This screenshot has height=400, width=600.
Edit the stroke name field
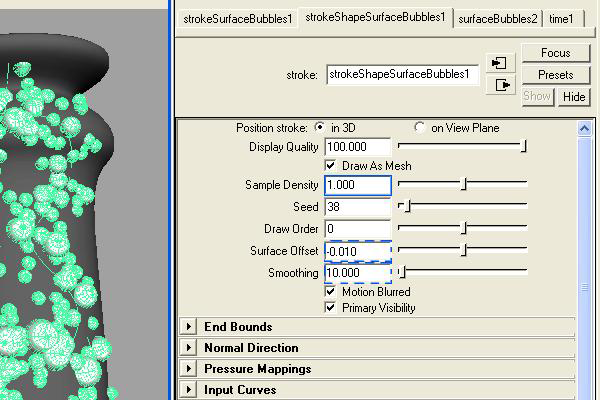402,74
